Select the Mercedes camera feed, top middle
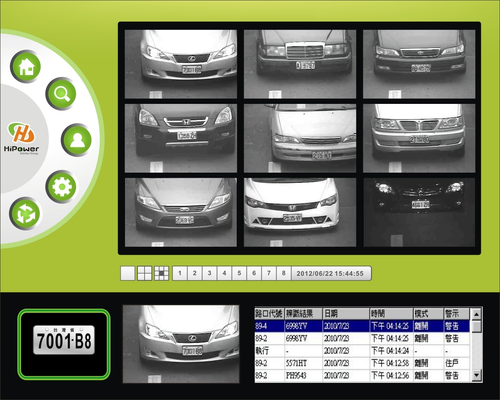Viewport: 500px width, 400px height. [x=300, y=64]
